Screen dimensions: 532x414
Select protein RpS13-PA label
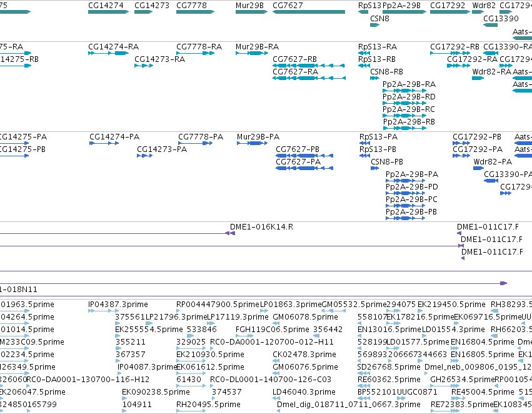[x=378, y=137]
